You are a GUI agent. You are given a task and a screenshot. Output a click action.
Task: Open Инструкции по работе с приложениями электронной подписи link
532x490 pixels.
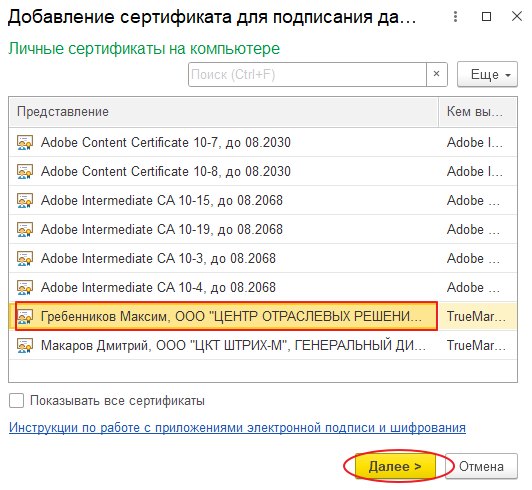[237, 428]
